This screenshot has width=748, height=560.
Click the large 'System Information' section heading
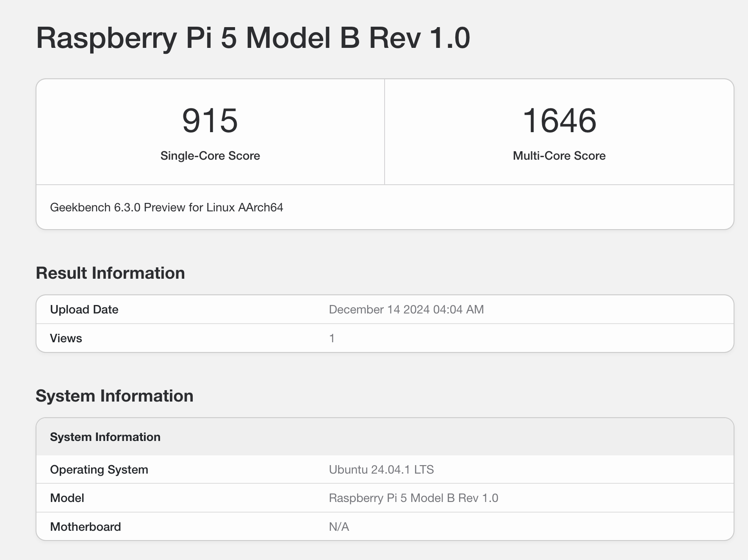click(114, 396)
